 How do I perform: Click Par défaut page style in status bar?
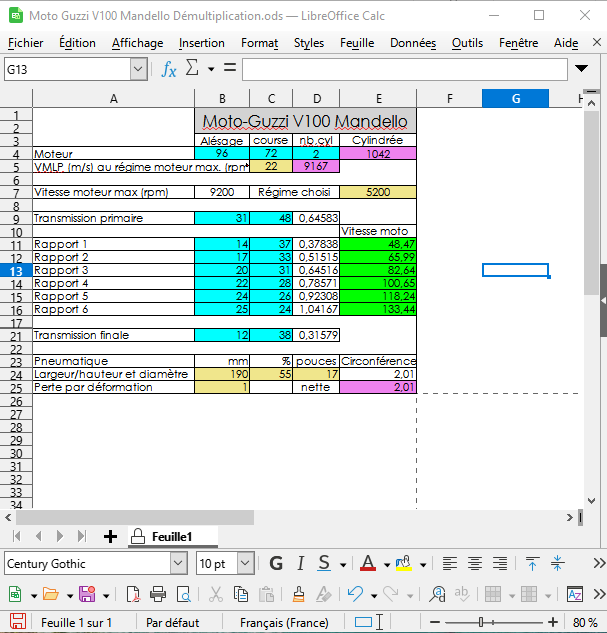[173, 623]
